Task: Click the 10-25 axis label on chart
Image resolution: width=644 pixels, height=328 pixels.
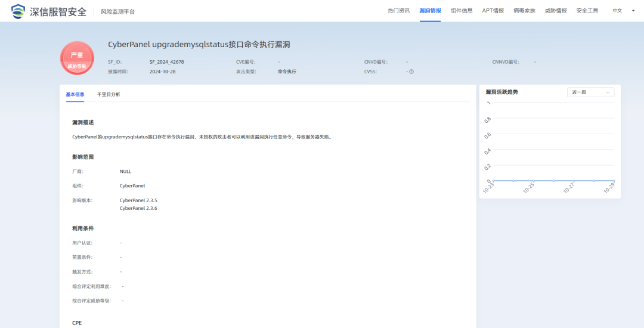Action: point(529,188)
